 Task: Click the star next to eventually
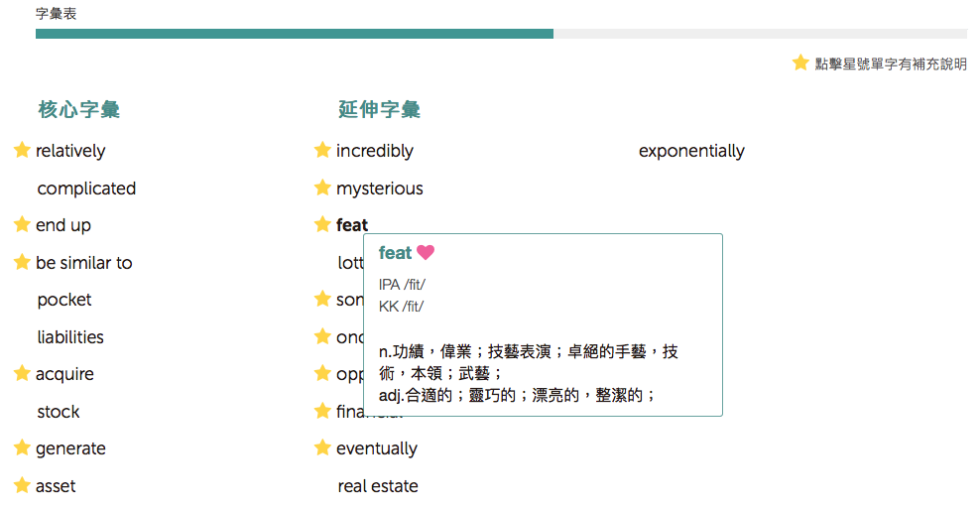(322, 447)
